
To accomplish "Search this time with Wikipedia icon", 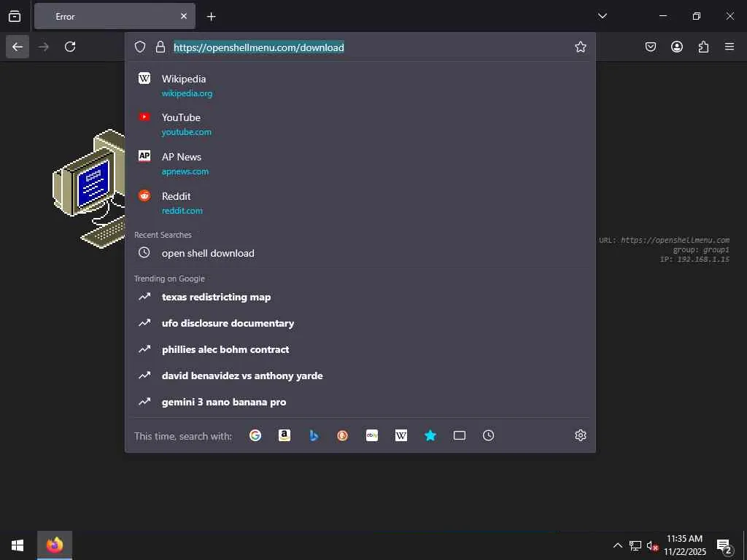I will point(401,435).
